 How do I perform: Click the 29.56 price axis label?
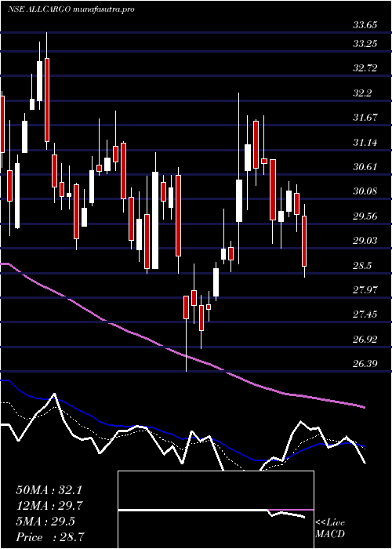pos(365,216)
